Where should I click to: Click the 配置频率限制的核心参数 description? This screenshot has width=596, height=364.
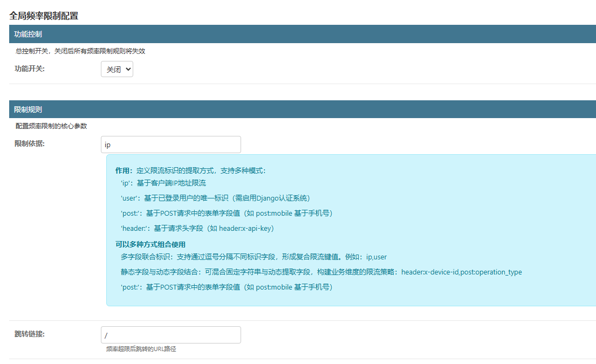(x=51, y=126)
